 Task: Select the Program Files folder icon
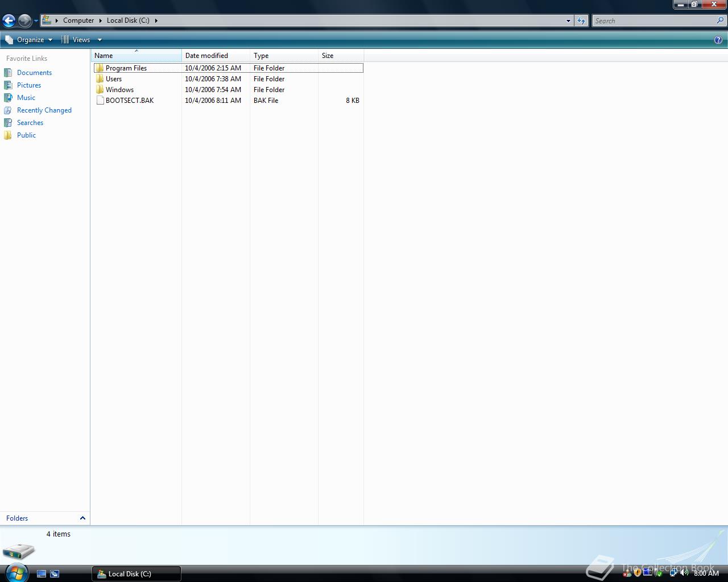(100, 68)
